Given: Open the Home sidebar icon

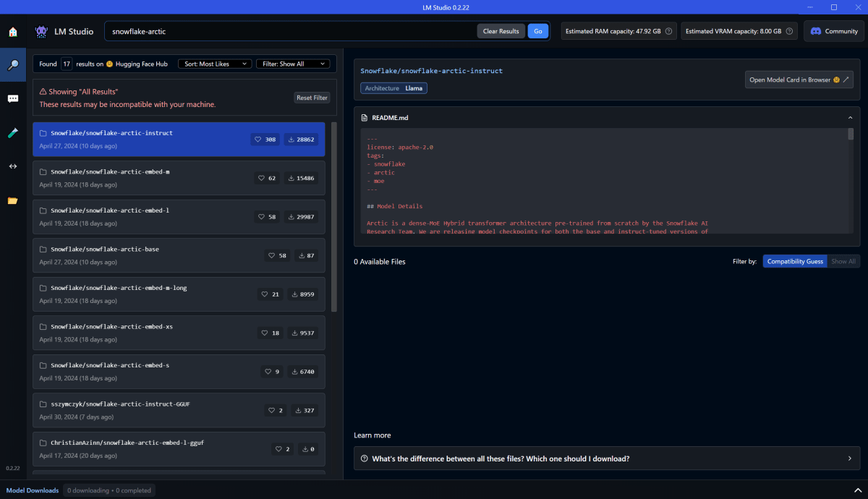Looking at the screenshot, I should point(12,32).
